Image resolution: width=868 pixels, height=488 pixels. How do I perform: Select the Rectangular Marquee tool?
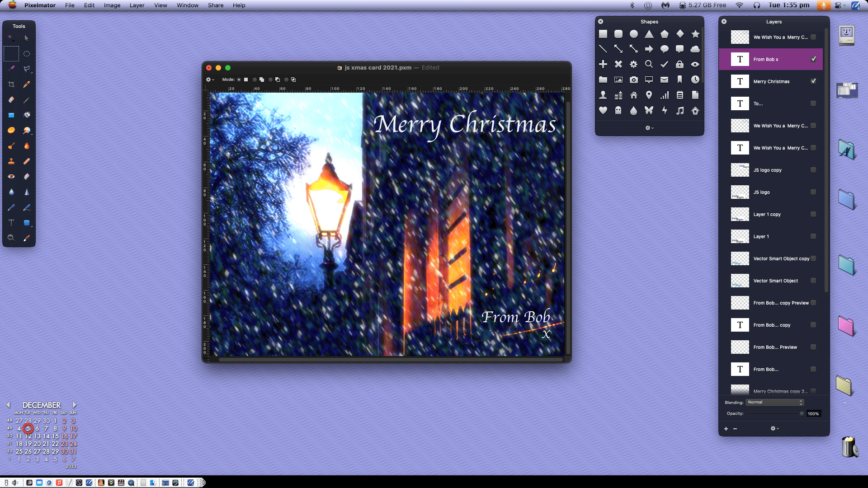[x=11, y=54]
